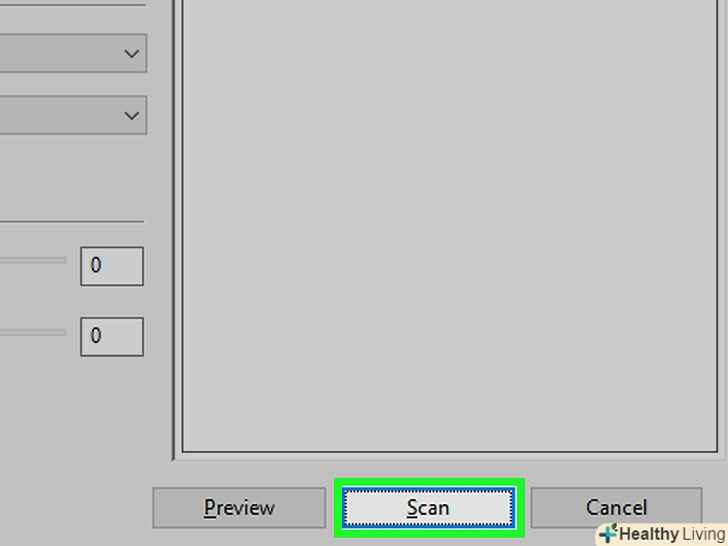Click the vertical divider beside the preview pane
Screen dimensions: 728x546
click(x=174, y=230)
